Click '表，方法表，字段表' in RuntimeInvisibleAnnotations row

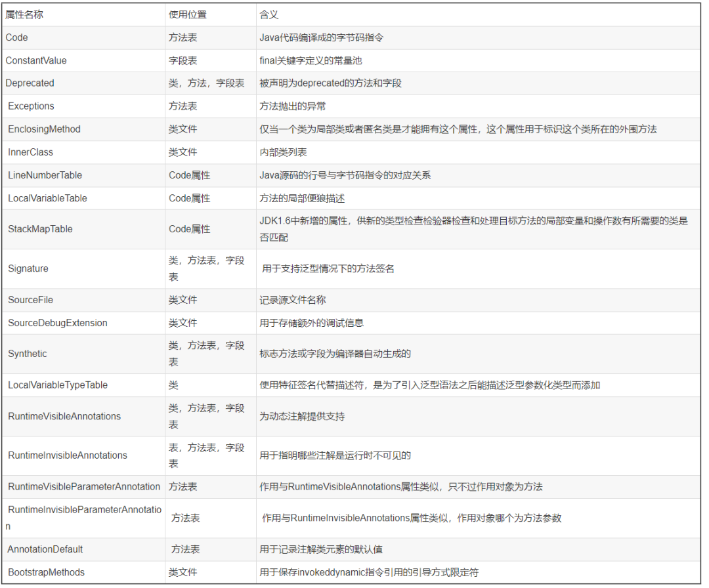point(206,455)
